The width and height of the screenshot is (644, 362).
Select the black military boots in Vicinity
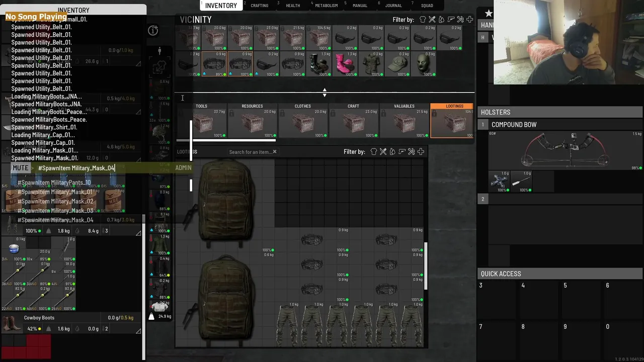click(319, 64)
